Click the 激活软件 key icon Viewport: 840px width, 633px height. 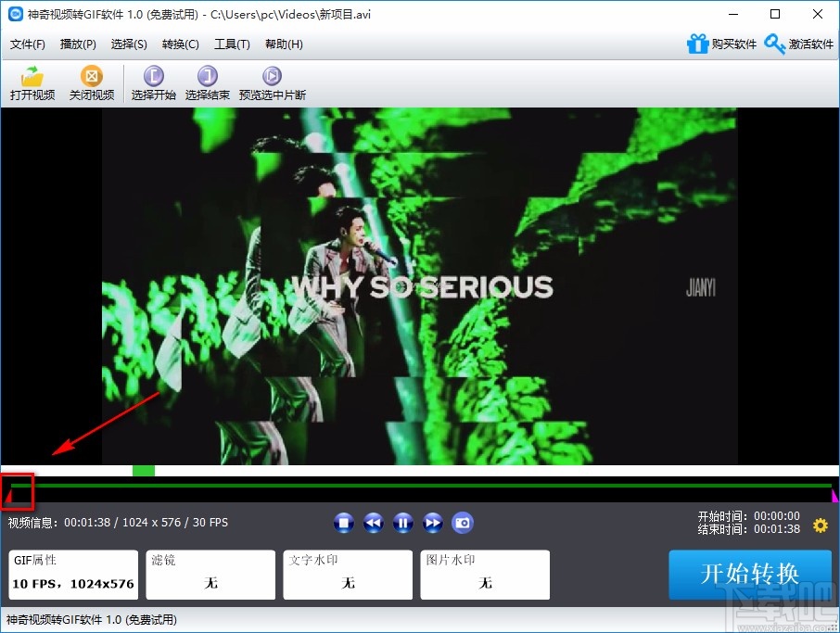tap(775, 44)
